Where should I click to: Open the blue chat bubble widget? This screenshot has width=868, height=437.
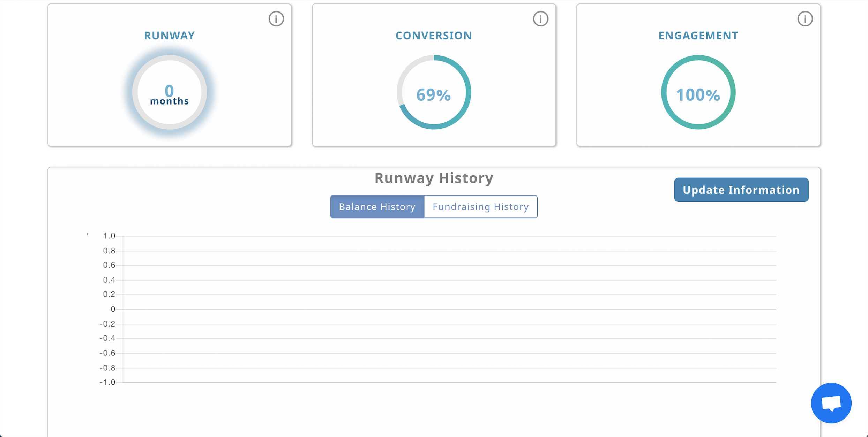pyautogui.click(x=831, y=403)
